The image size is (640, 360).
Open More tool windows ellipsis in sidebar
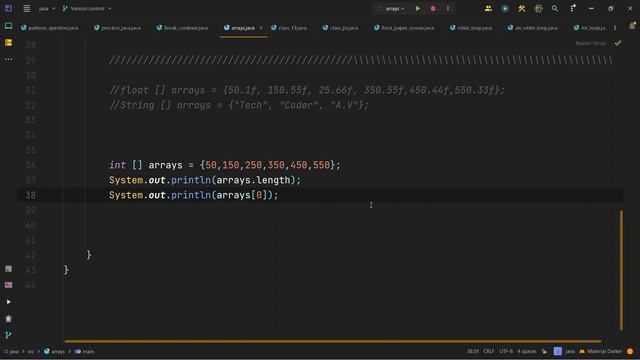pyautogui.click(x=8, y=59)
